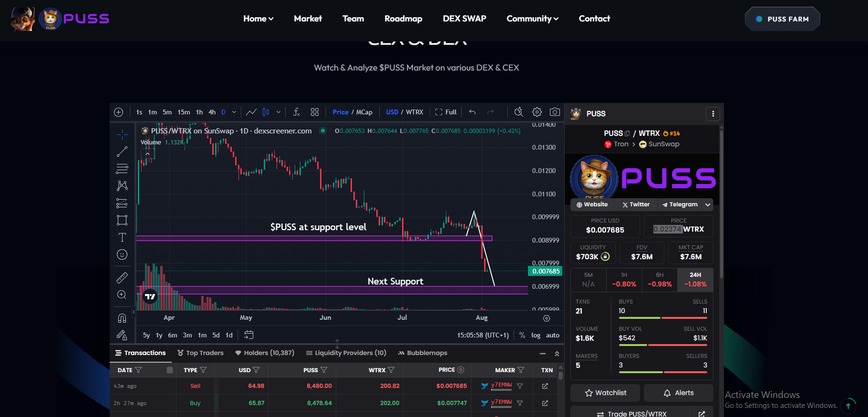The height and width of the screenshot is (417, 868).
Task: Select the pattern drawing tool
Action: [x=122, y=186]
